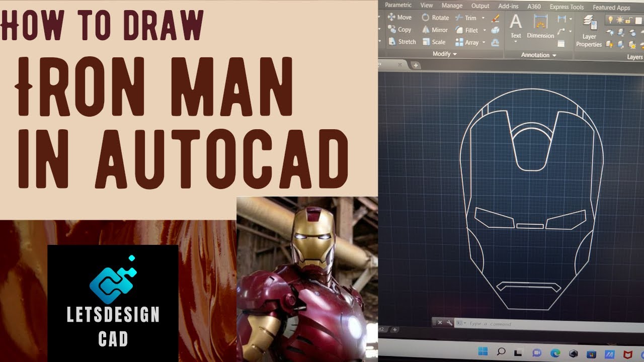Click the Offset tool icon
The height and width of the screenshot is (362, 644).
click(495, 43)
